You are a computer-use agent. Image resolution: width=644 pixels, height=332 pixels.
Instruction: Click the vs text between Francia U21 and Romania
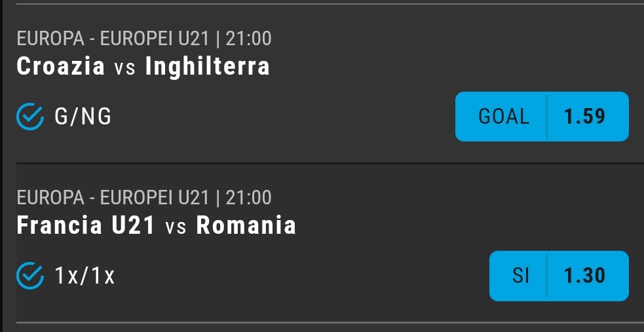pos(176,227)
